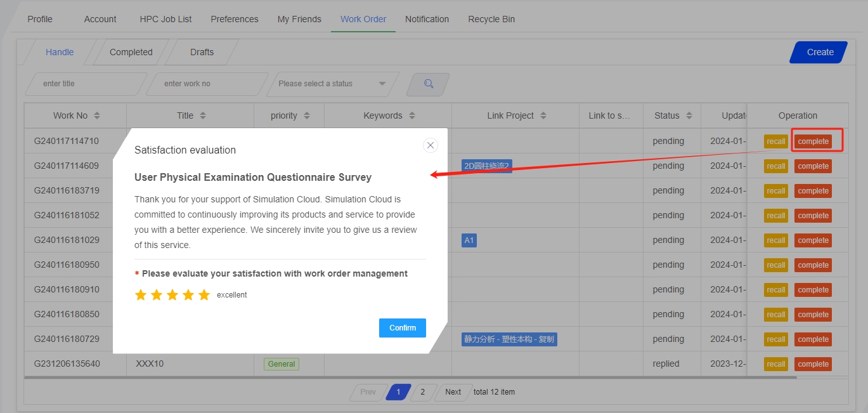Click the replied status cell
Image resolution: width=868 pixels, height=413 pixels.
click(671, 364)
